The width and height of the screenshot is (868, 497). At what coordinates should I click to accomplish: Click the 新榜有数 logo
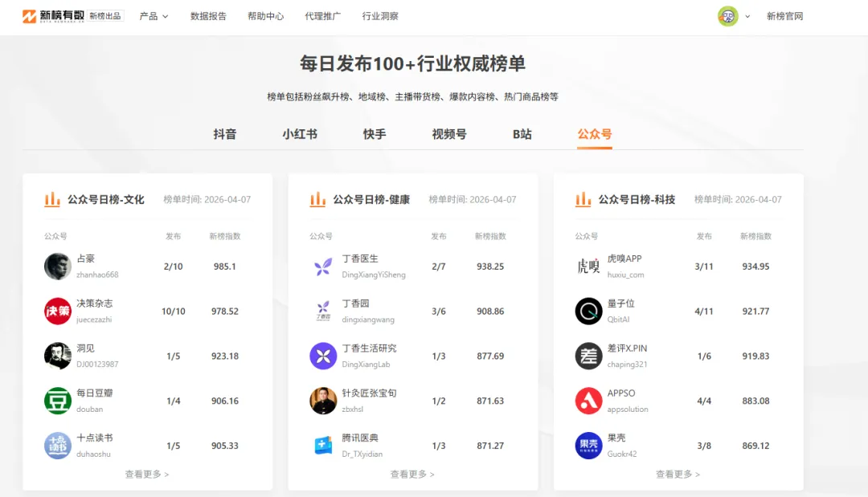53,16
